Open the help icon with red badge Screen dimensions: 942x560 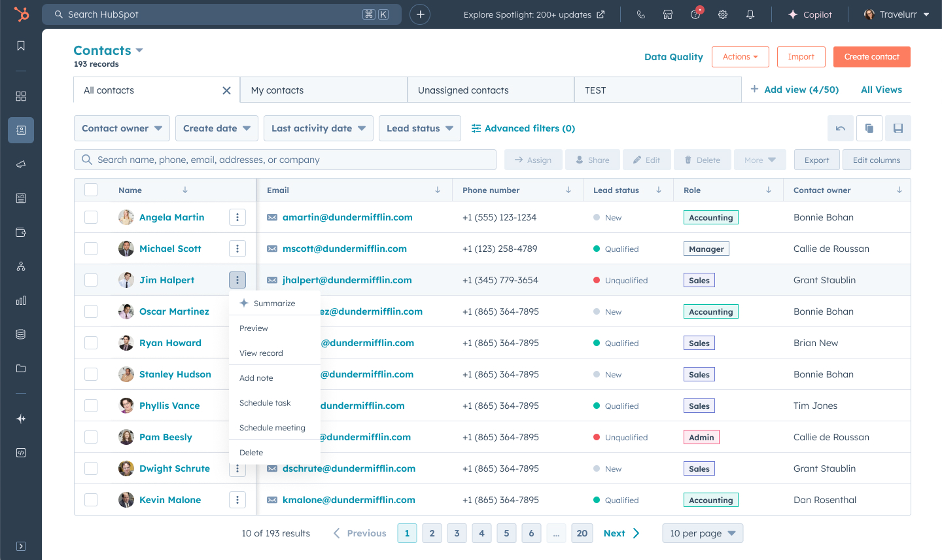point(696,14)
